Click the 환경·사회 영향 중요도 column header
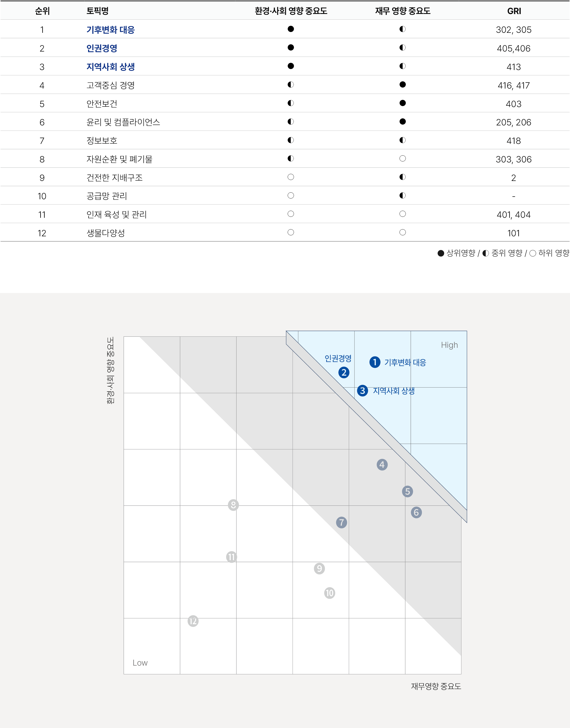Image resolution: width=570 pixels, height=728 pixels. 291,11
